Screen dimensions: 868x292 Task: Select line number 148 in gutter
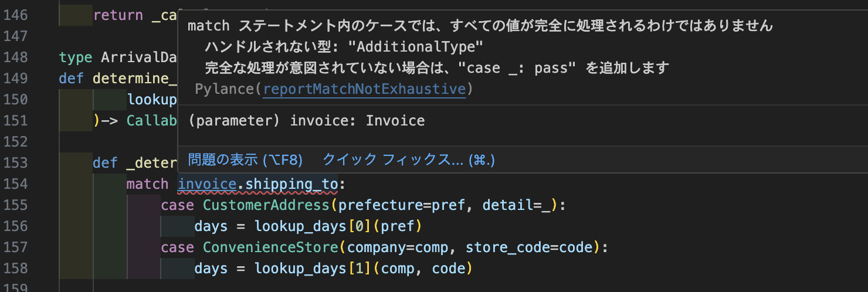coord(16,57)
